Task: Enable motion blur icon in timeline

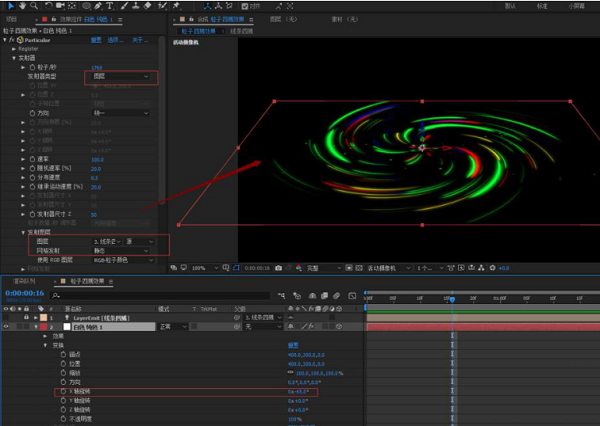Action: tap(336, 295)
